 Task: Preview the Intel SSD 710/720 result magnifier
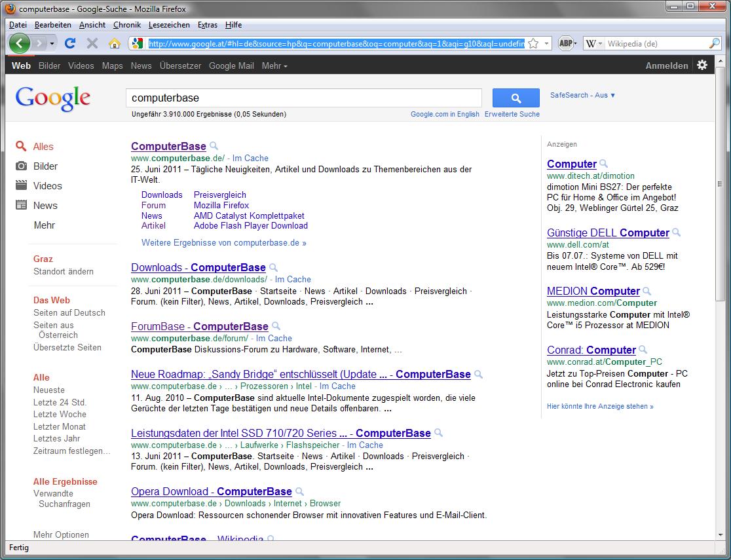point(438,433)
